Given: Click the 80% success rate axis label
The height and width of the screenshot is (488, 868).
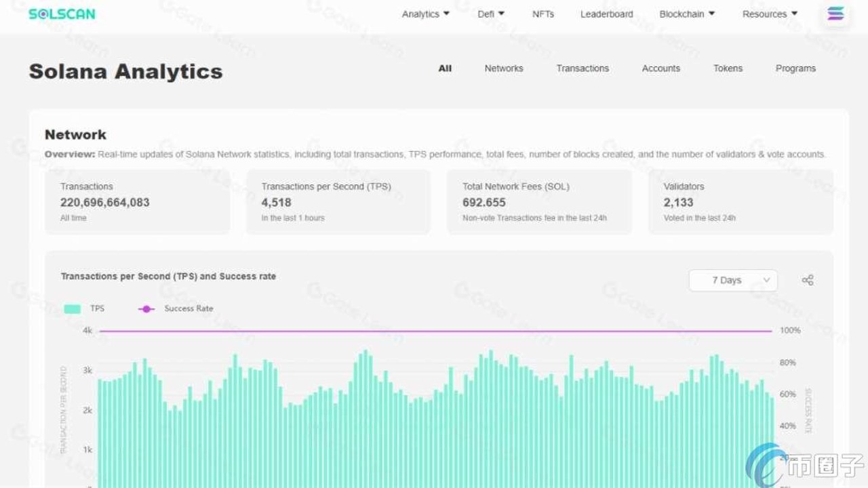Looking at the screenshot, I should 788,363.
